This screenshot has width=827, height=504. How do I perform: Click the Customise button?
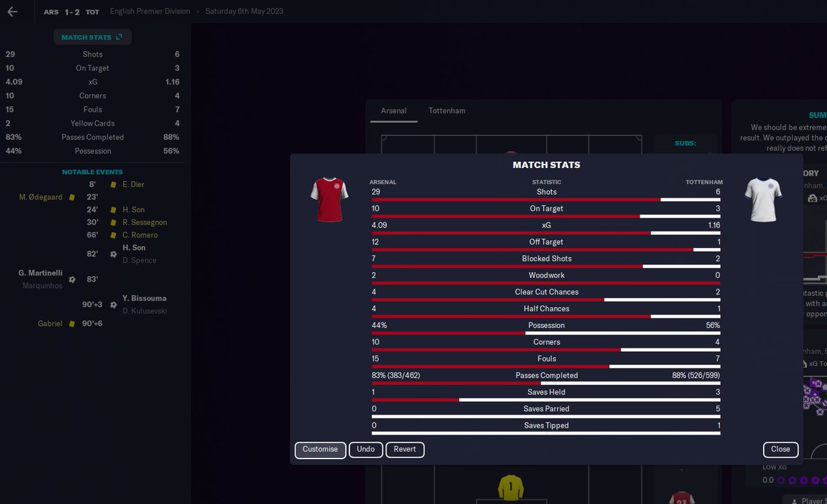click(x=320, y=450)
